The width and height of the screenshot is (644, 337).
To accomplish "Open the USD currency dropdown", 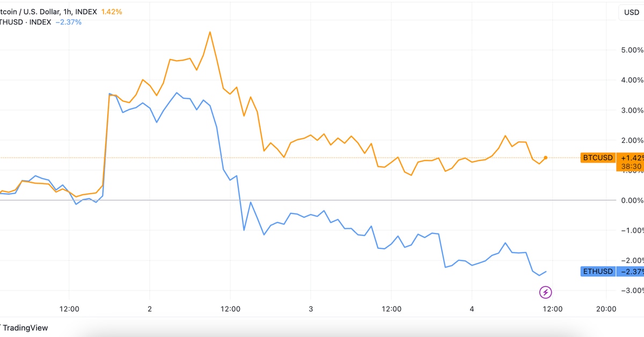I will coord(631,12).
